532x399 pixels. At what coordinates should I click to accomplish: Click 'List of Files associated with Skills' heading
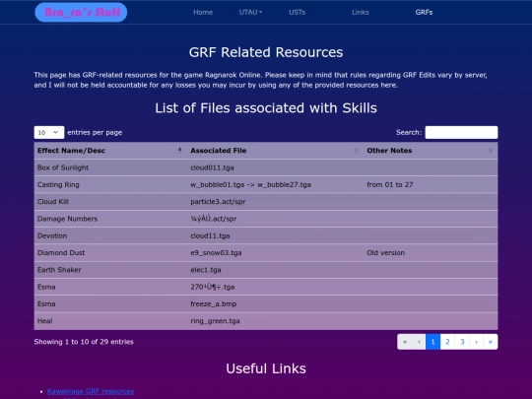point(266,108)
